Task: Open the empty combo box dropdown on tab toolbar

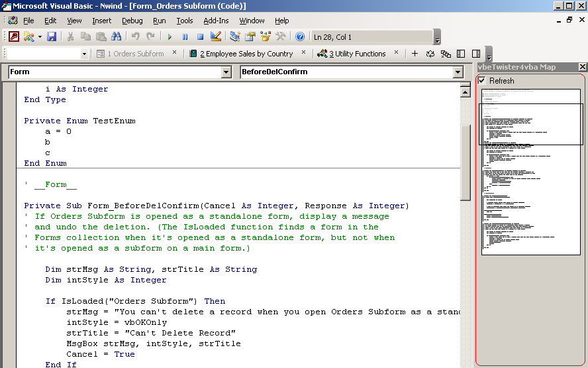Action: tap(84, 54)
